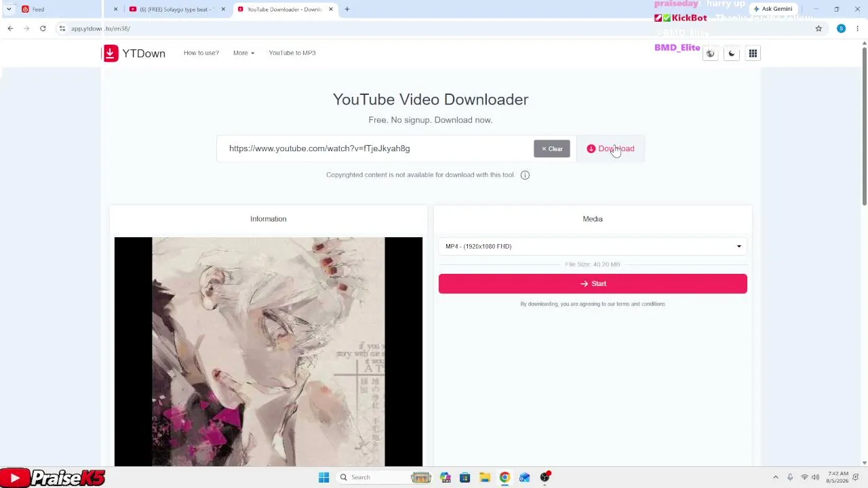Click the 'Media' panel heading
The image size is (868, 488).
click(593, 219)
